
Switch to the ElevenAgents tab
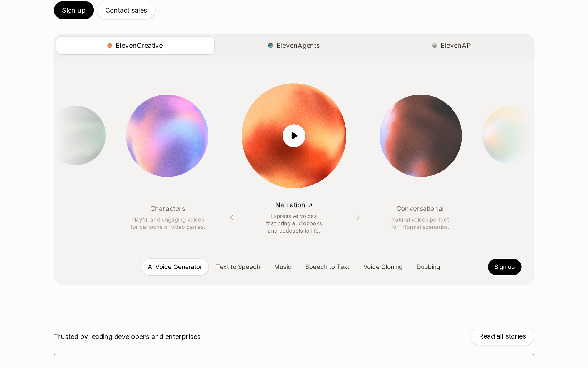click(294, 45)
